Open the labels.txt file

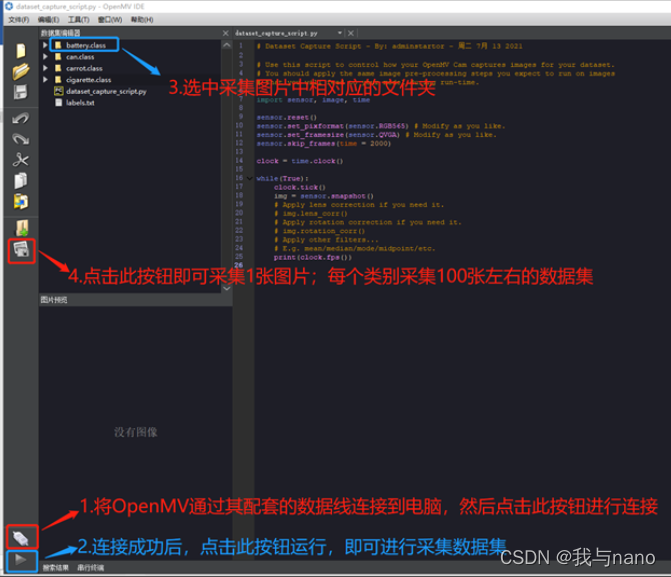pyautogui.click(x=79, y=103)
